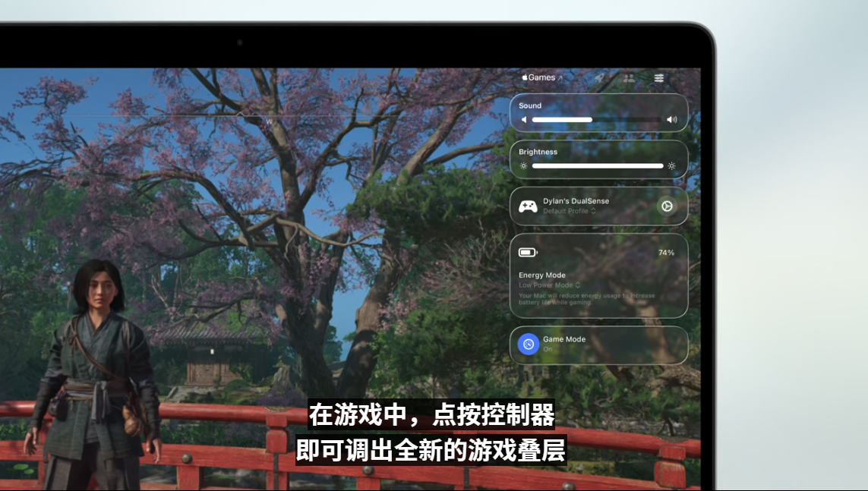Click the dim brightness sun icon

pos(524,166)
